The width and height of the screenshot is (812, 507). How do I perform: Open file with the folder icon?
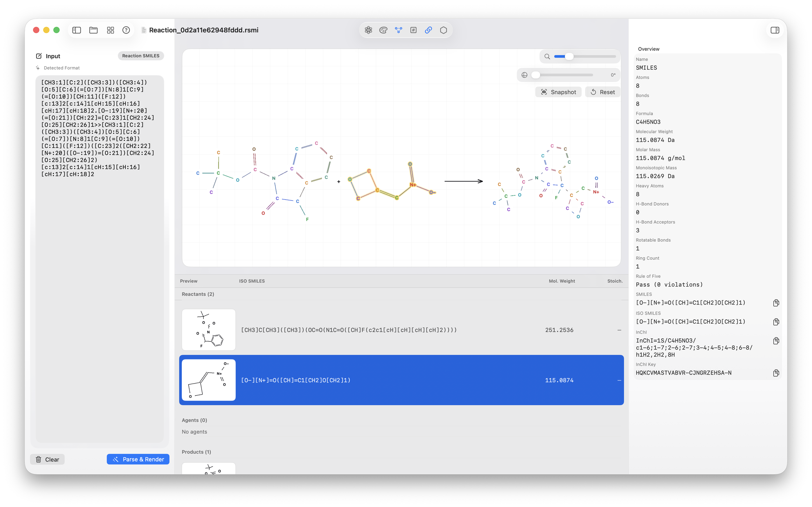[x=93, y=30]
